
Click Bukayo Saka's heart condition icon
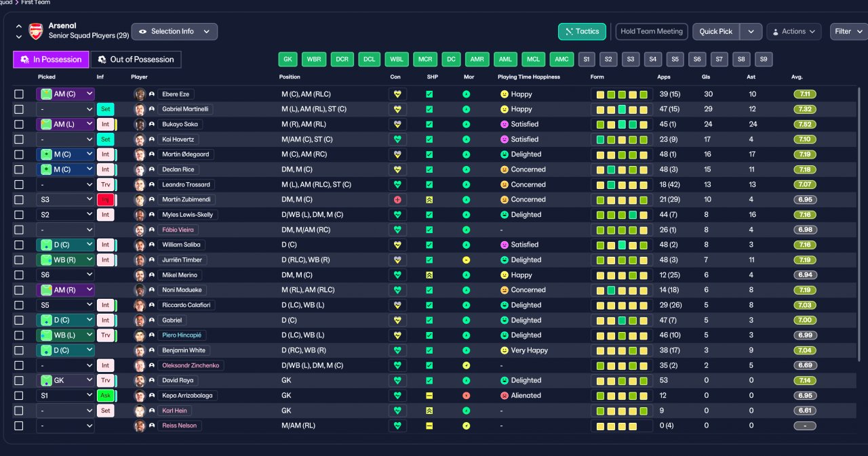pos(397,125)
